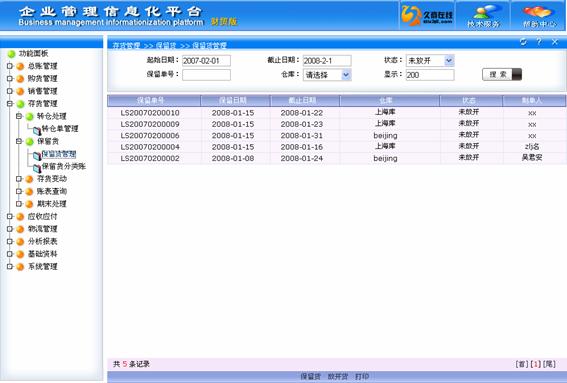Click the empty 保留单号 input field

pos(206,75)
